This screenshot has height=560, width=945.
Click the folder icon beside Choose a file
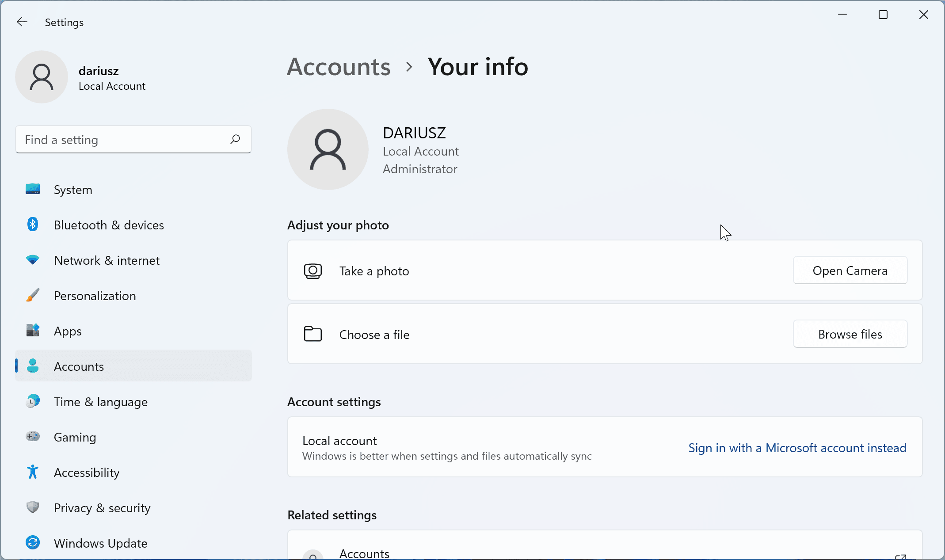pyautogui.click(x=313, y=334)
